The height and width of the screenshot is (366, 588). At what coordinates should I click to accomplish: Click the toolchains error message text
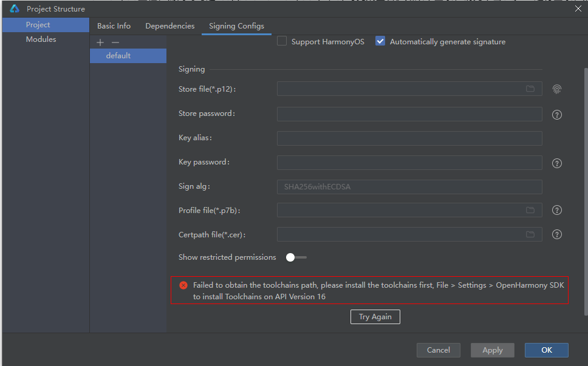(x=378, y=291)
